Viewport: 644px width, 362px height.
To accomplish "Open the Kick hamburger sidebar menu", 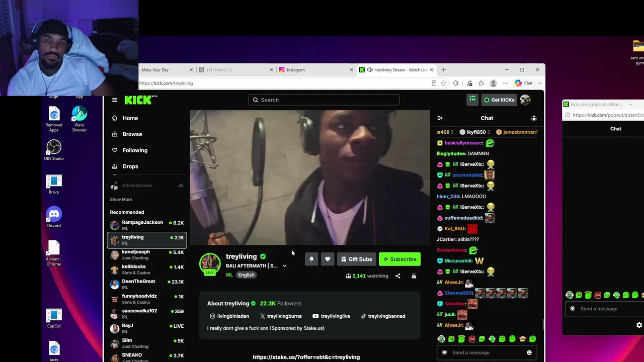I will click(115, 100).
